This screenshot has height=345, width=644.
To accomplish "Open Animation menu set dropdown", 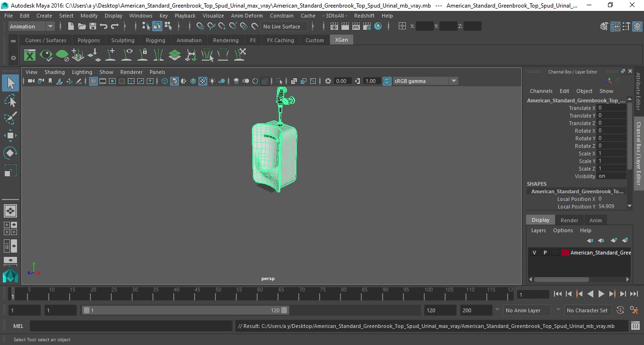I will tap(32, 27).
